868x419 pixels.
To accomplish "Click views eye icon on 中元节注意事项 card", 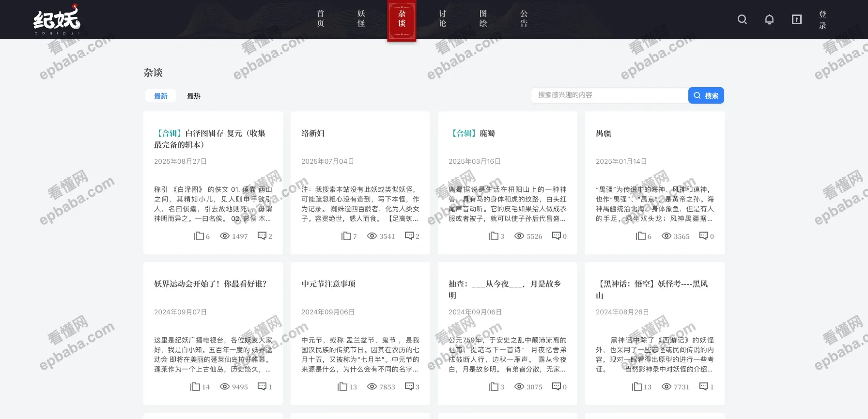I will (372, 387).
